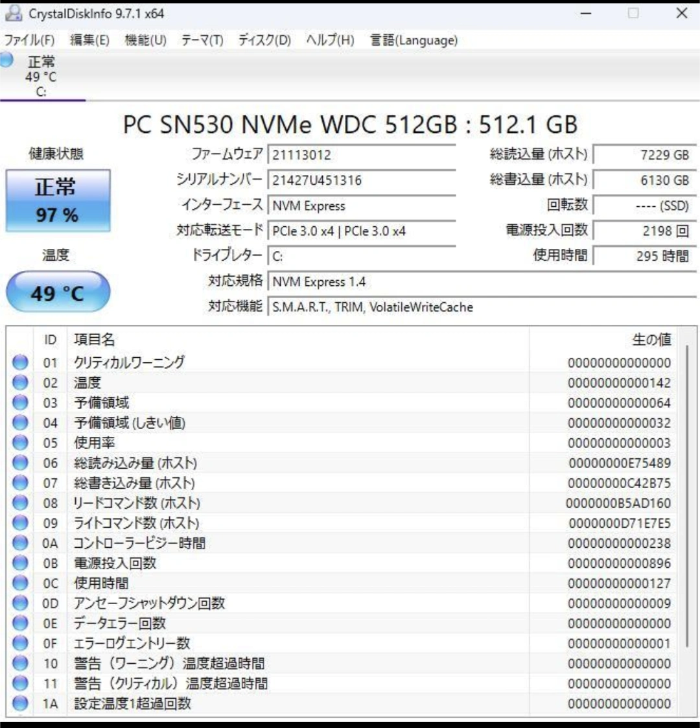Click total host reads value 7229 GB
The width and height of the screenshot is (700, 728).
pos(645,154)
